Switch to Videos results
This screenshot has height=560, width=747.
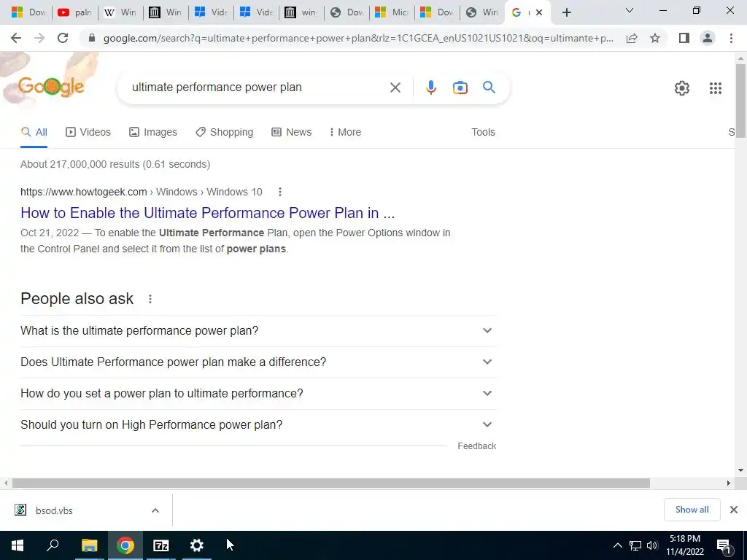pos(88,133)
